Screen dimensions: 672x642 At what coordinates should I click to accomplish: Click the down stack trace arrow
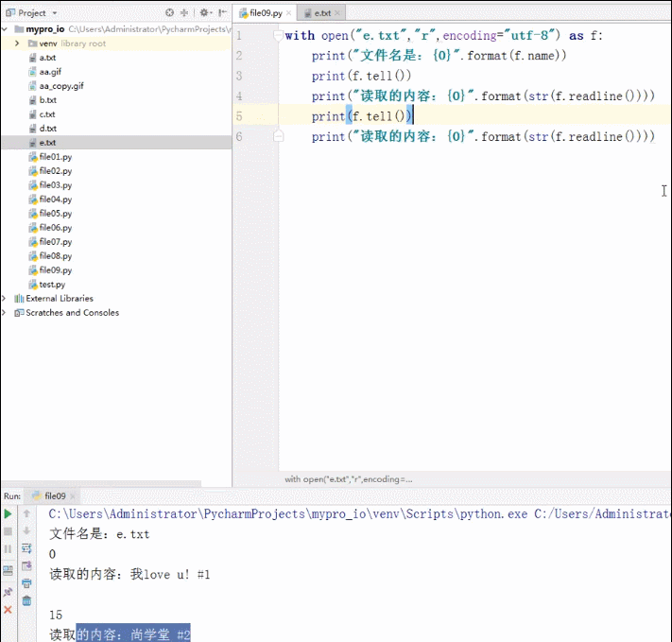26,531
